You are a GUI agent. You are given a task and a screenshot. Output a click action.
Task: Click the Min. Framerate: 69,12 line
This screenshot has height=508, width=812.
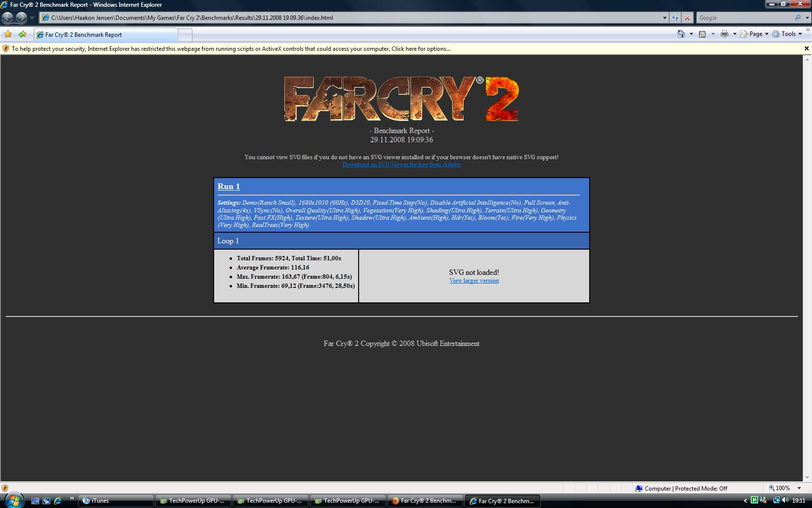[296, 286]
